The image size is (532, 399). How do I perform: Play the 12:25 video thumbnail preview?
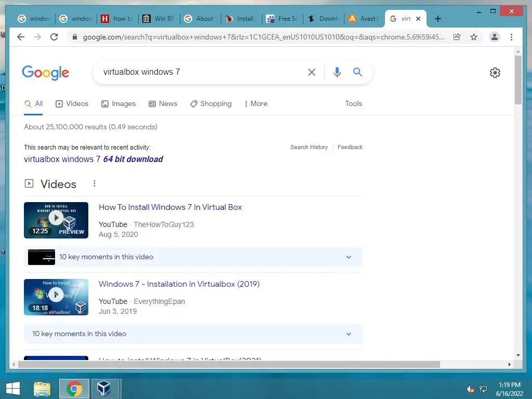pyautogui.click(x=56, y=220)
